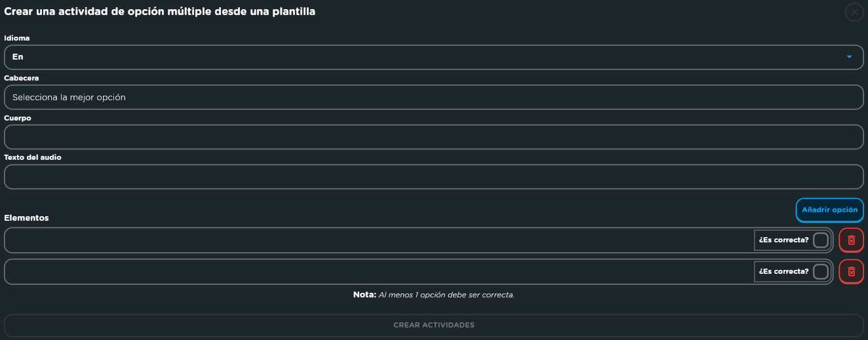Open the language selector showing En
The width and height of the screenshot is (868, 340).
coord(433,57)
